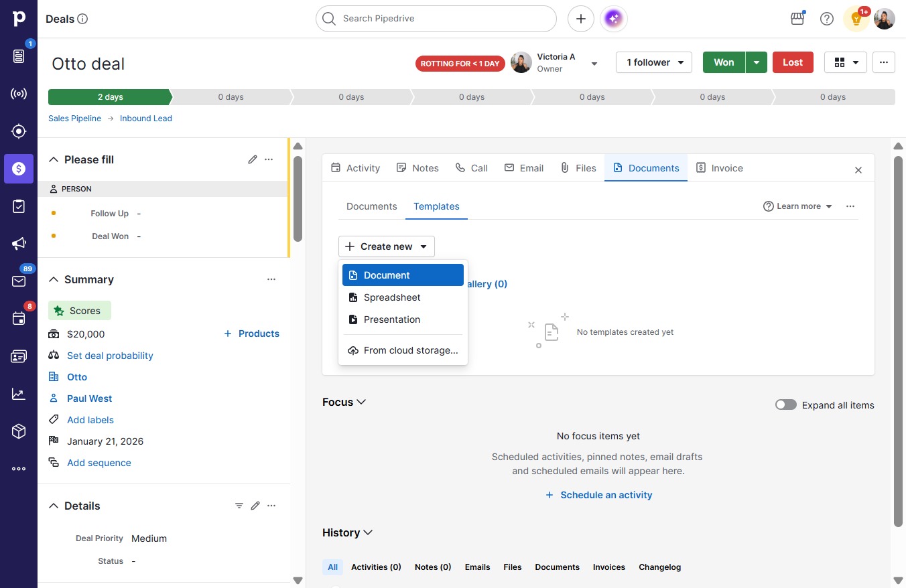Open the AI assistant sparkle button
Image resolution: width=906 pixels, height=588 pixels.
614,19
